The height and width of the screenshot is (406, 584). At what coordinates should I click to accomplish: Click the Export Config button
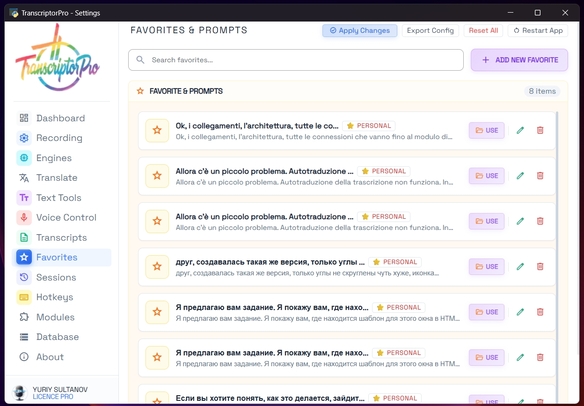click(x=430, y=31)
